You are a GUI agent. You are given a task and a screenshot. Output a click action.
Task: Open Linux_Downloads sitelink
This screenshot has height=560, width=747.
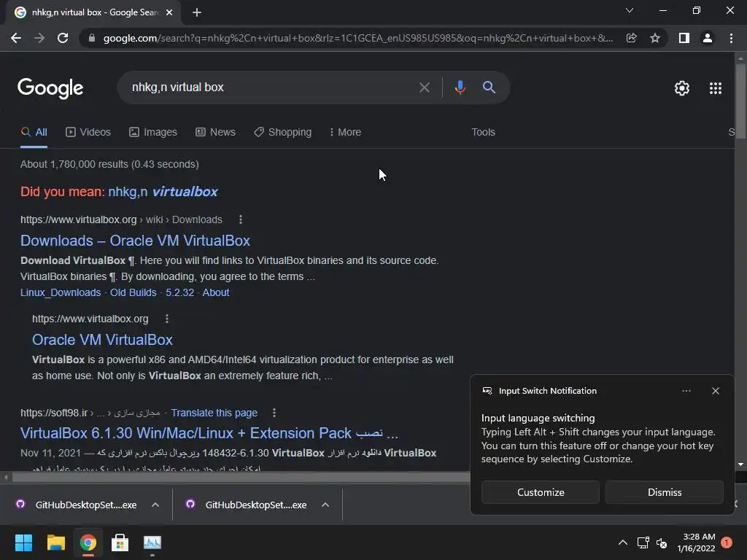(61, 292)
